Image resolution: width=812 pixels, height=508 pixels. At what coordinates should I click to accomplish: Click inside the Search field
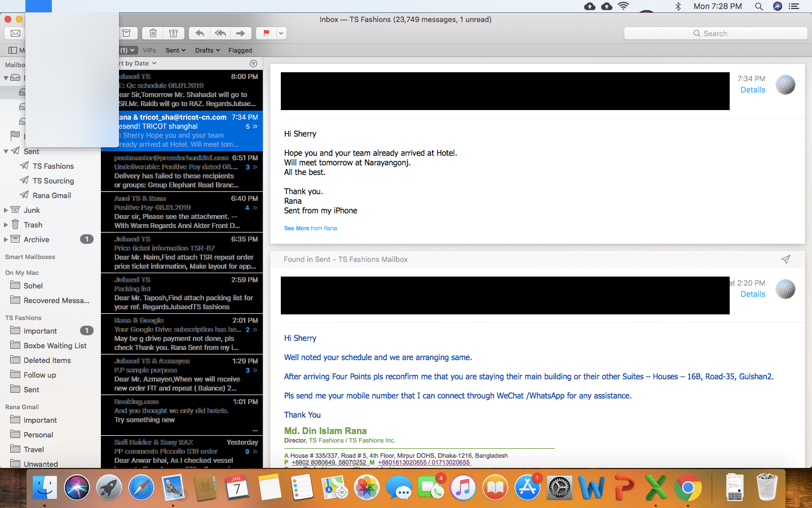click(x=715, y=33)
